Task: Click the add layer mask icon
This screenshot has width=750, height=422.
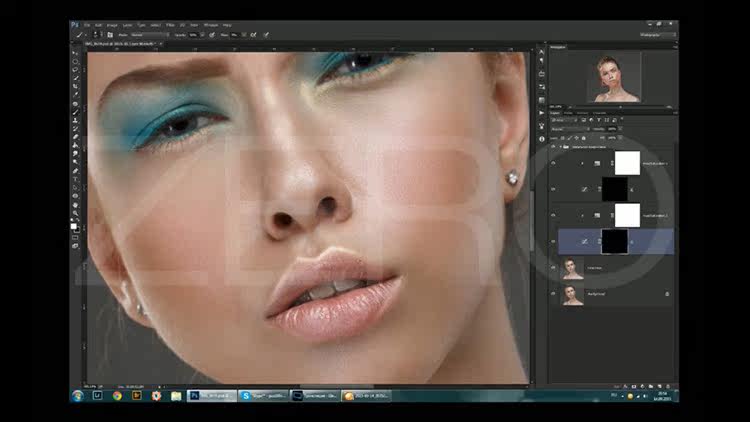Action: click(634, 386)
